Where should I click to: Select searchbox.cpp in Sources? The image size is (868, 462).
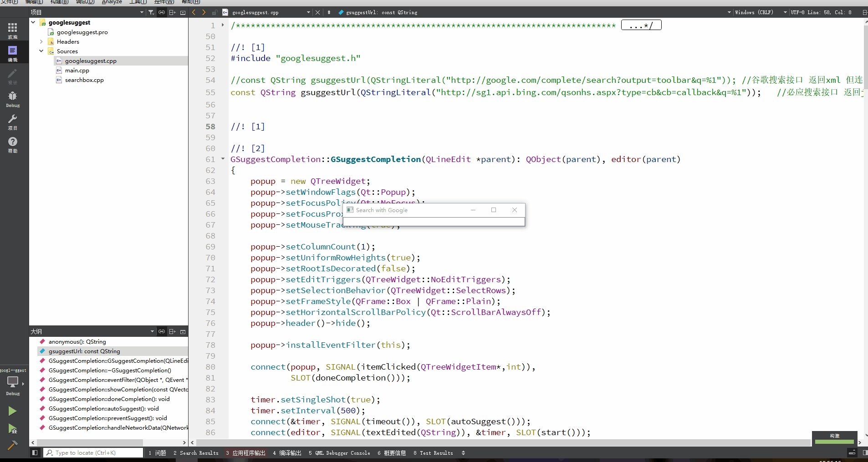click(84, 80)
